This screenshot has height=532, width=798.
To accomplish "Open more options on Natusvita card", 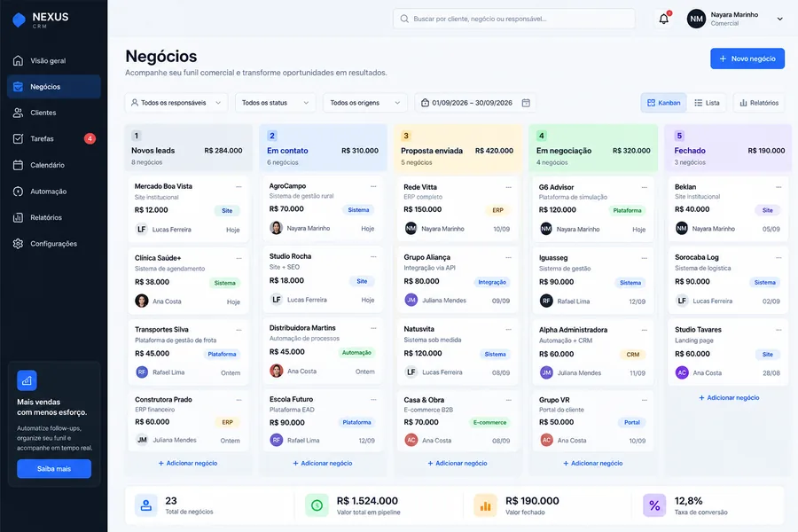I will (508, 329).
